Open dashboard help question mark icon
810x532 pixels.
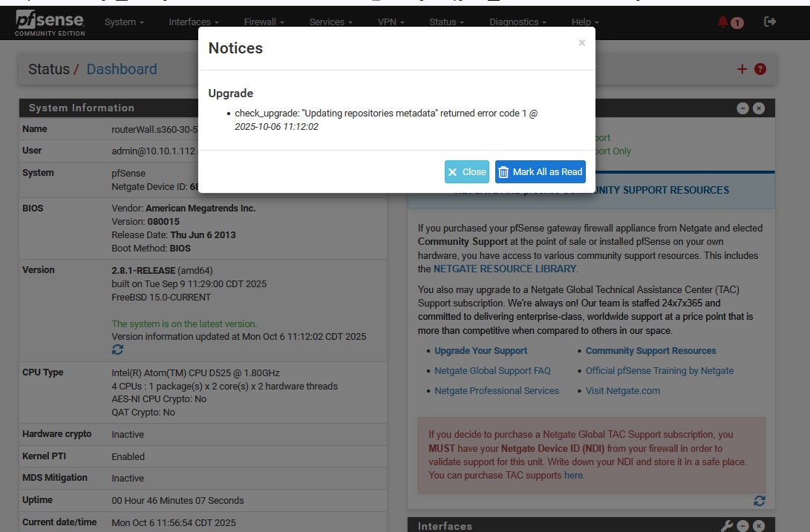(x=760, y=69)
